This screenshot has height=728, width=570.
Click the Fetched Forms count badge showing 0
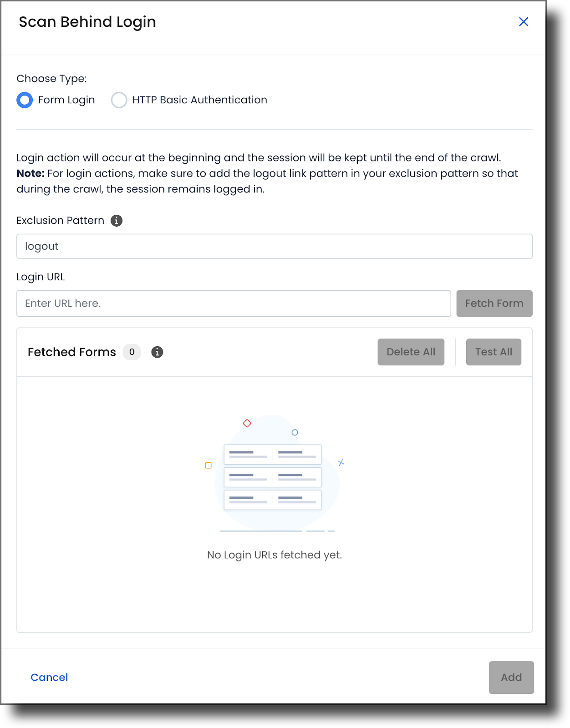tap(132, 352)
